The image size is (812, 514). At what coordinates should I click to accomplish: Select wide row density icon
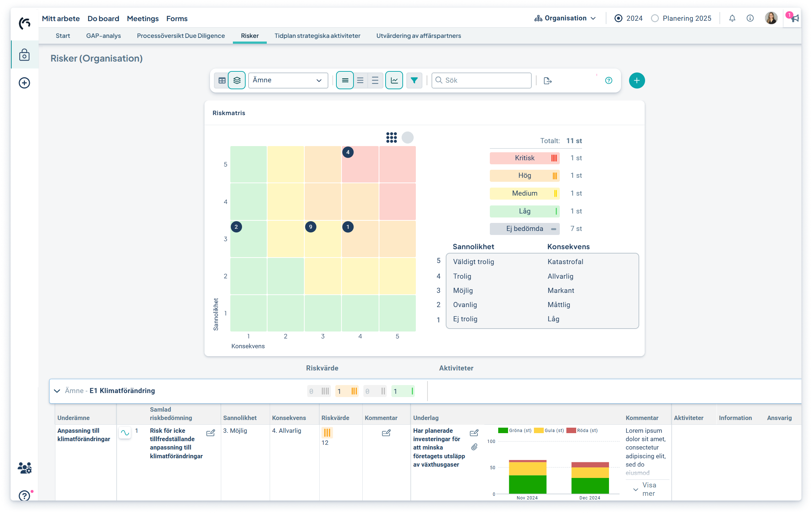375,81
